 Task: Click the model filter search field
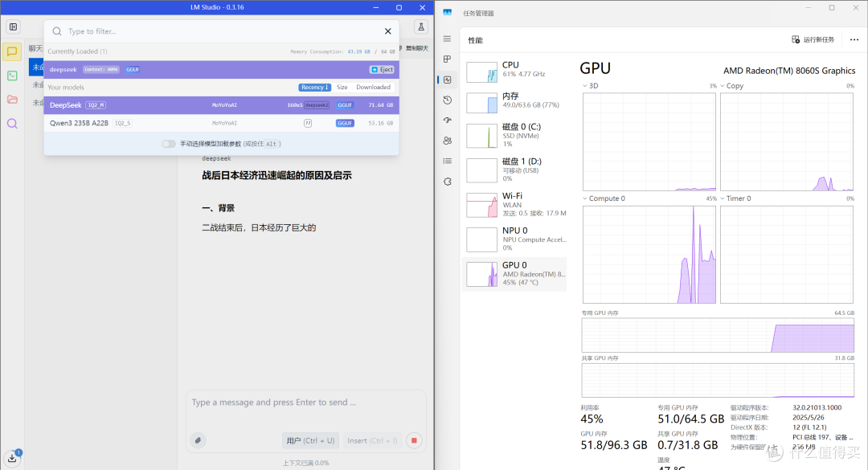(x=222, y=31)
